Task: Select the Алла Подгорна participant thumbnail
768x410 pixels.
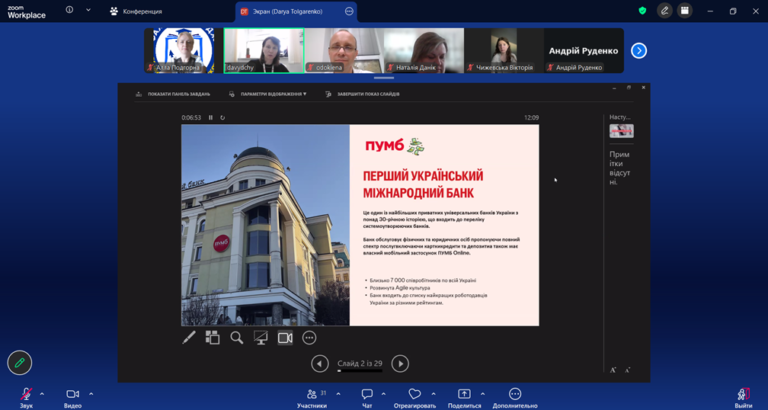Action: (x=183, y=50)
